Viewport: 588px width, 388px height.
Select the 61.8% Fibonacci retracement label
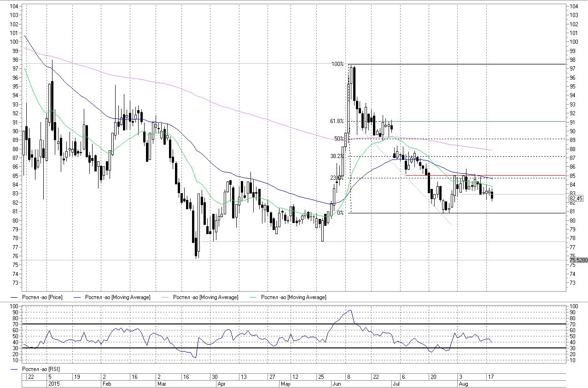point(337,121)
